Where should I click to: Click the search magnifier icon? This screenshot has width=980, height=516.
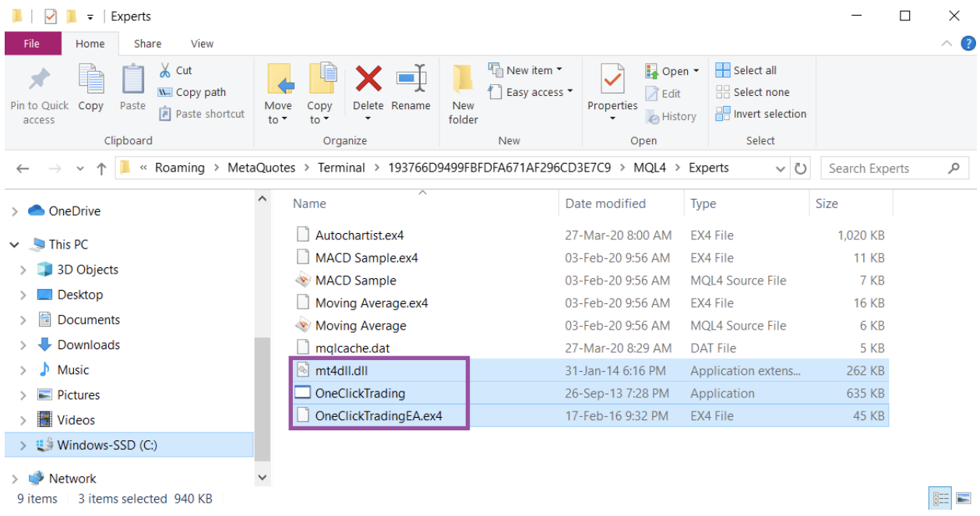pos(954,168)
